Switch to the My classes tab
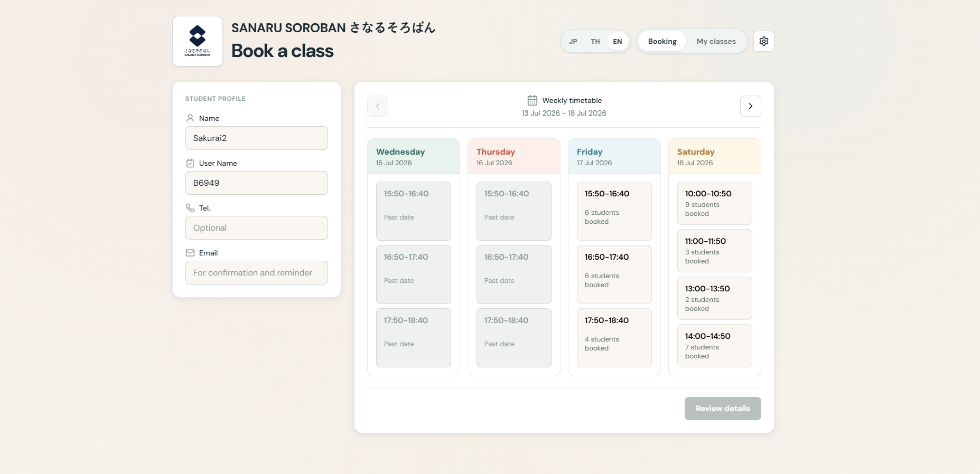The height and width of the screenshot is (474, 980). 716,41
